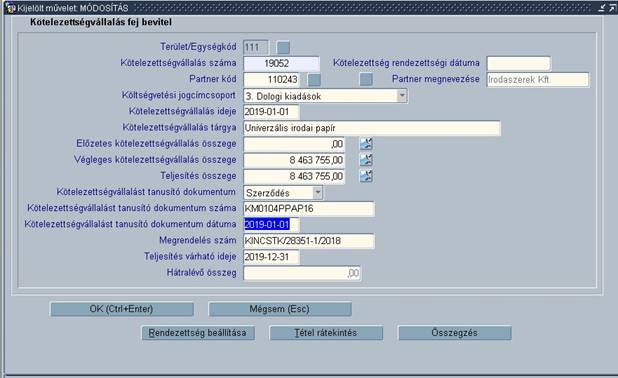Click the label Költségvetési jogcímcsoport

tap(179, 96)
